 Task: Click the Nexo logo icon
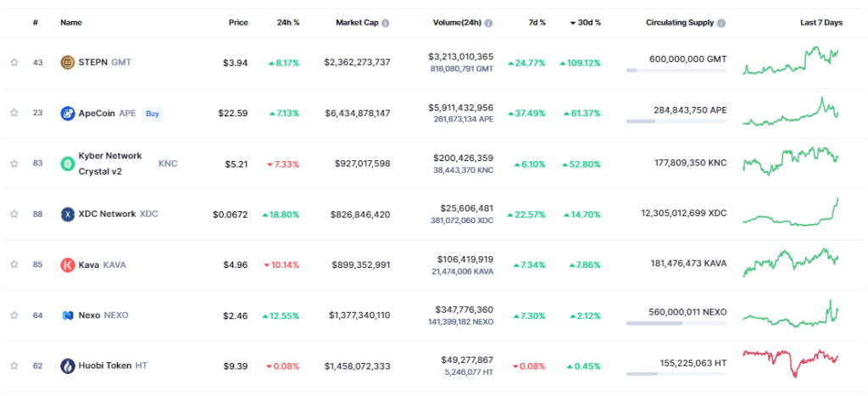68,315
